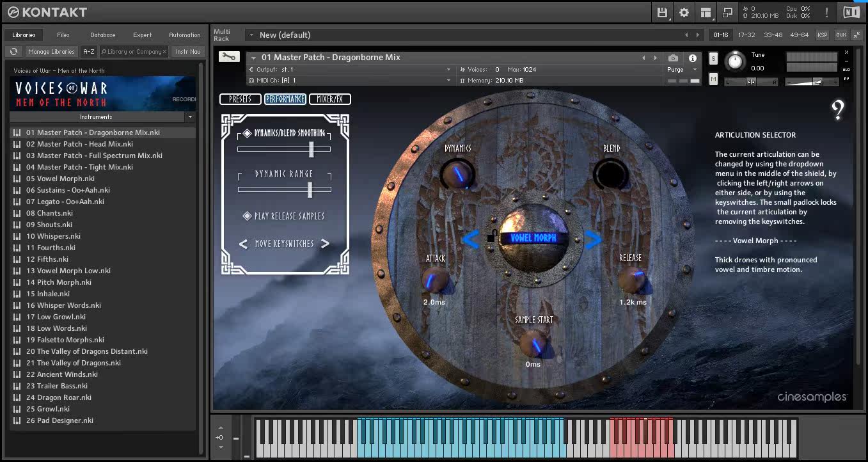Toggle Dynamics/Blend Smoothing diamond
This screenshot has height=462, width=868.
click(248, 134)
